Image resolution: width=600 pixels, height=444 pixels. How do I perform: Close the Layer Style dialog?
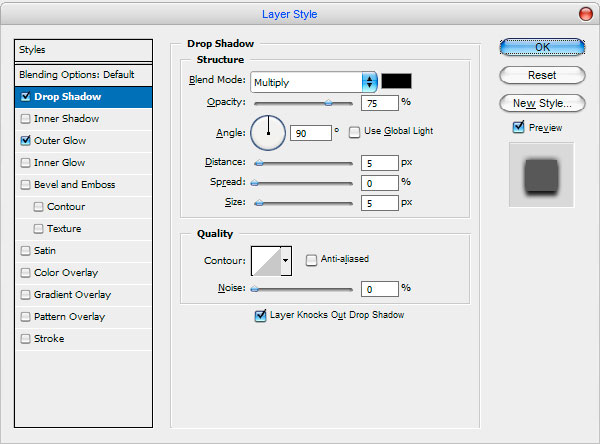click(x=585, y=14)
